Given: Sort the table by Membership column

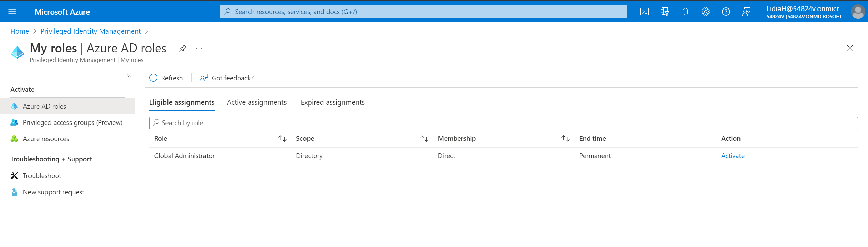Looking at the screenshot, I should coord(565,138).
